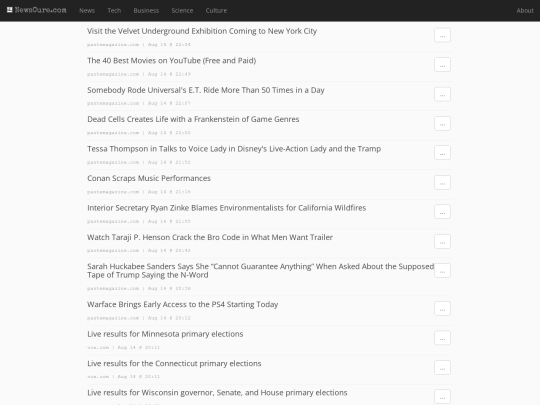Click vox.com source under Minnesota primary results
This screenshot has width=540, height=405.
98,347
